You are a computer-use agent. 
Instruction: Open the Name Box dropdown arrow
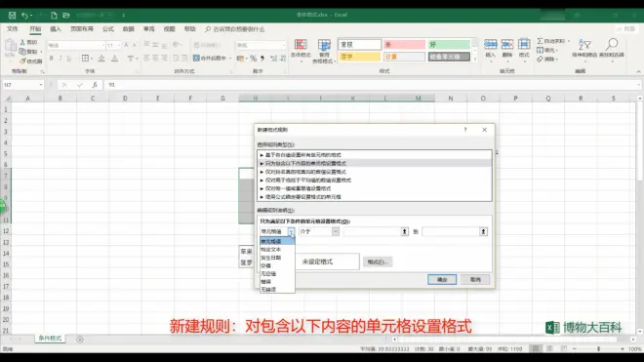(41, 85)
